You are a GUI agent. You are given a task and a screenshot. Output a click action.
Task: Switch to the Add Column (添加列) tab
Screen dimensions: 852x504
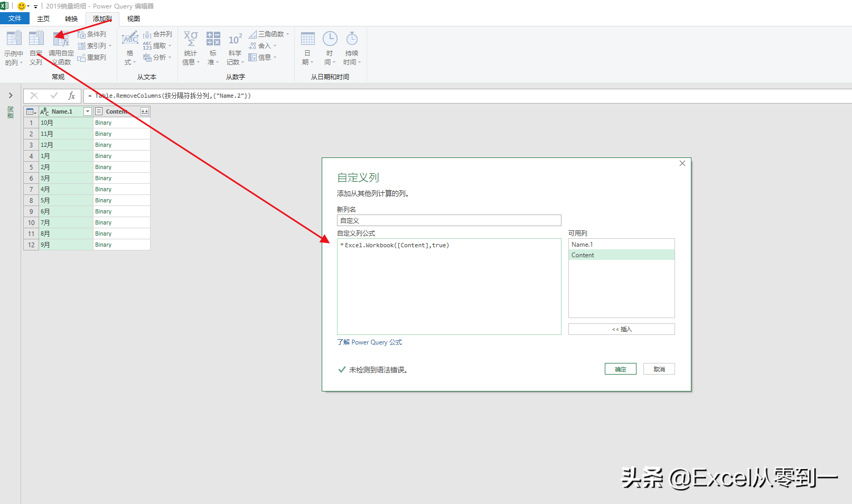[x=102, y=18]
